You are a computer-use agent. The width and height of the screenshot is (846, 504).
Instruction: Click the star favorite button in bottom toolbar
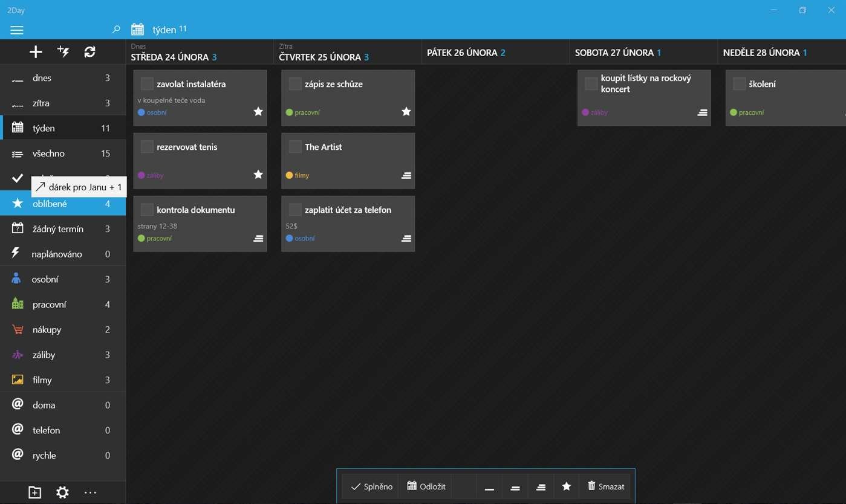(x=567, y=486)
